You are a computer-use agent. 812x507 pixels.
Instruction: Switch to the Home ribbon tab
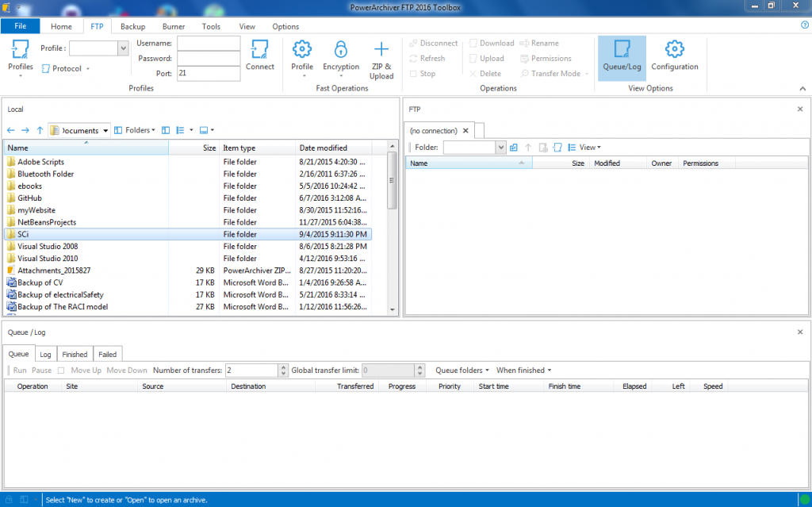point(61,26)
